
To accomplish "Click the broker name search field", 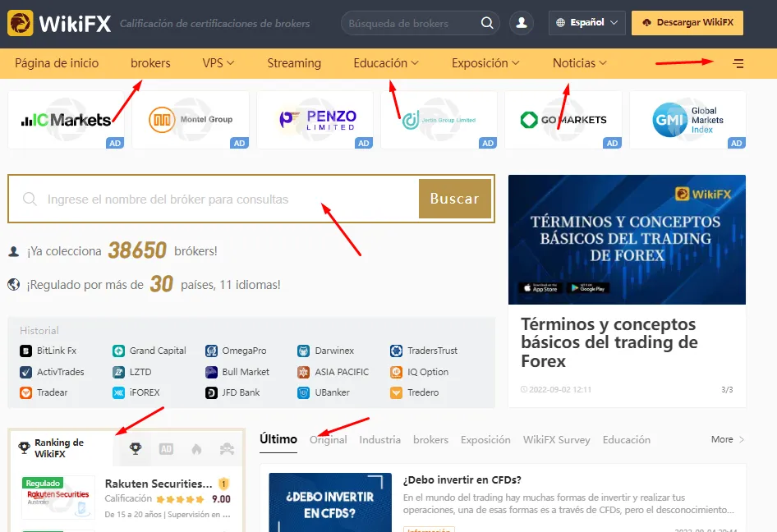I will pyautogui.click(x=213, y=199).
